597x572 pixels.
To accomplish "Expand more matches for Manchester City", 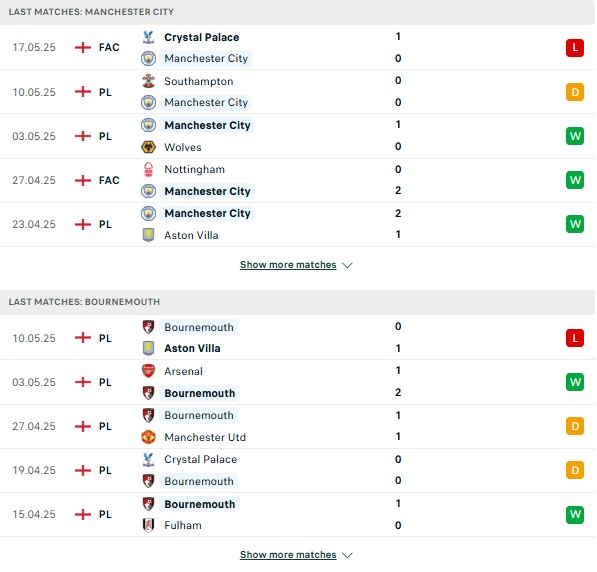I will pyautogui.click(x=288, y=265).
